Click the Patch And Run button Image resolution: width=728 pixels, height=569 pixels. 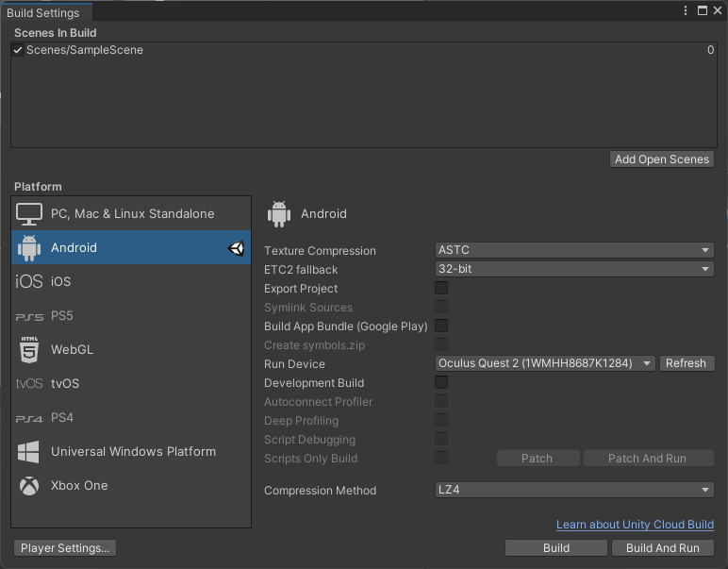coord(648,459)
